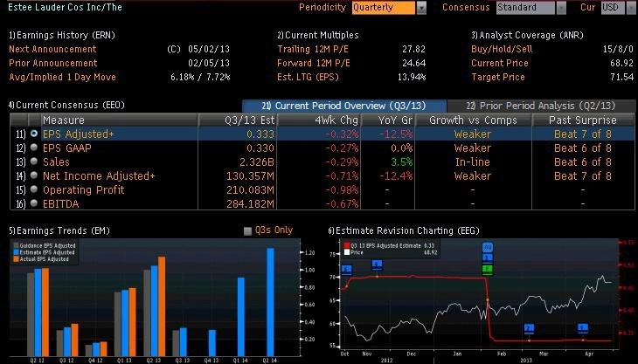
Task: Click the Q4 13 estimate bar in Earnings Trends
Action: click(212, 342)
